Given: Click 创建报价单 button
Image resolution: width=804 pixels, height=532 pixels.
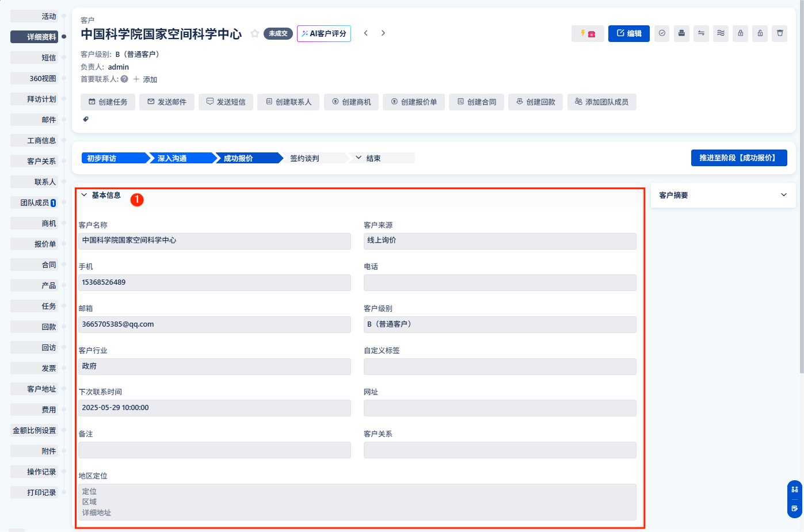Looking at the screenshot, I should [x=414, y=102].
